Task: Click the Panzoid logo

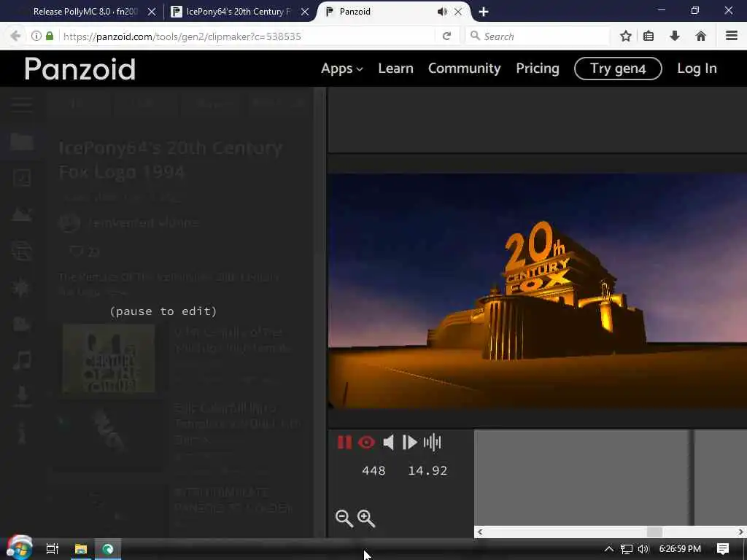Action: (80, 69)
